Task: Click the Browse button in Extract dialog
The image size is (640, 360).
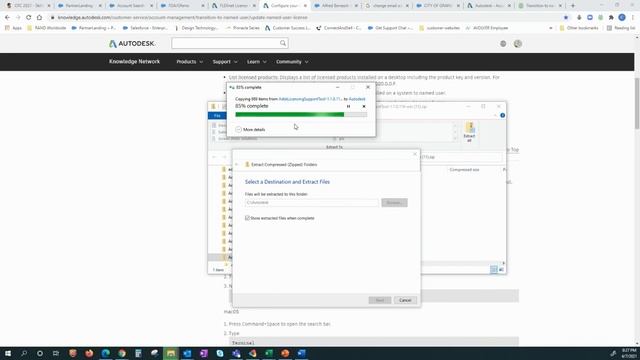Action: click(394, 202)
